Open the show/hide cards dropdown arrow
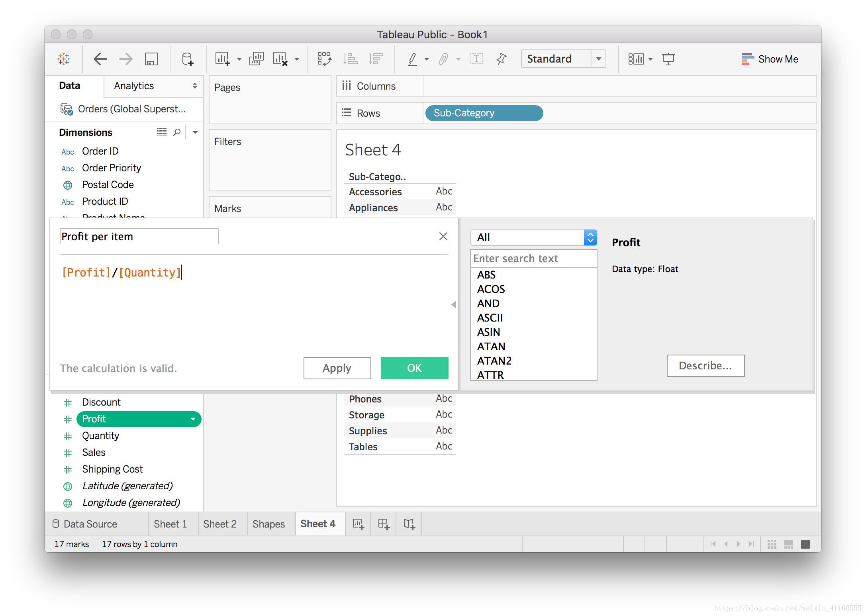This screenshot has width=866, height=616. pos(650,59)
